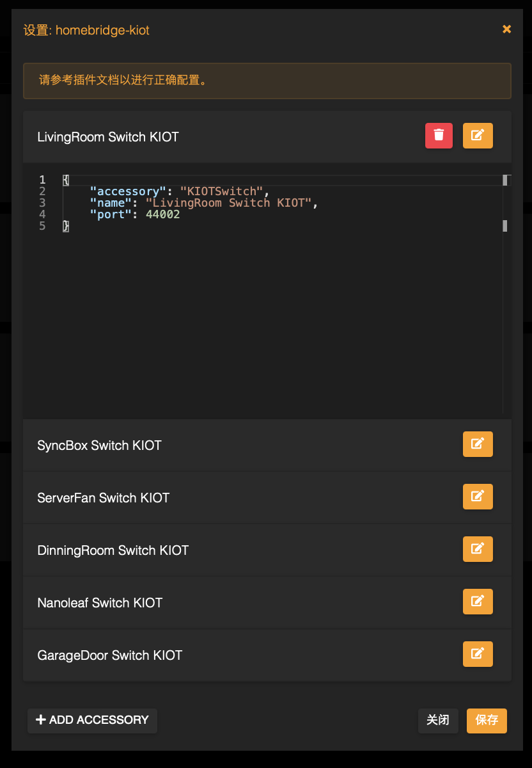532x768 pixels.
Task: Click the plugin documentation notice banner
Action: tap(267, 81)
